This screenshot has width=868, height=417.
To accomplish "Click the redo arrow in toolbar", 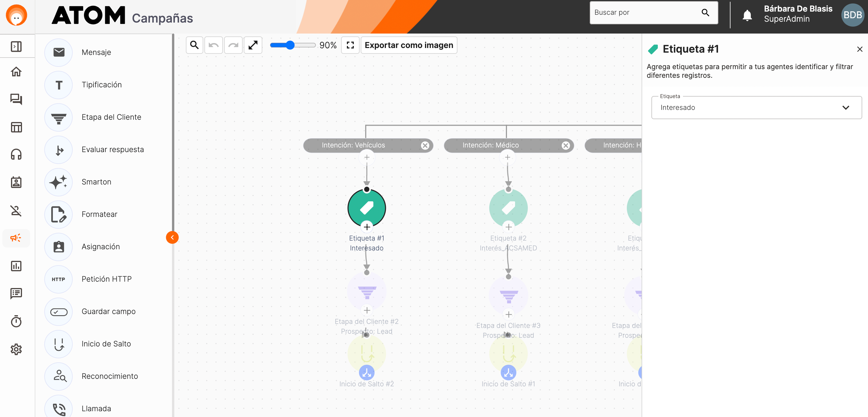I will (233, 45).
